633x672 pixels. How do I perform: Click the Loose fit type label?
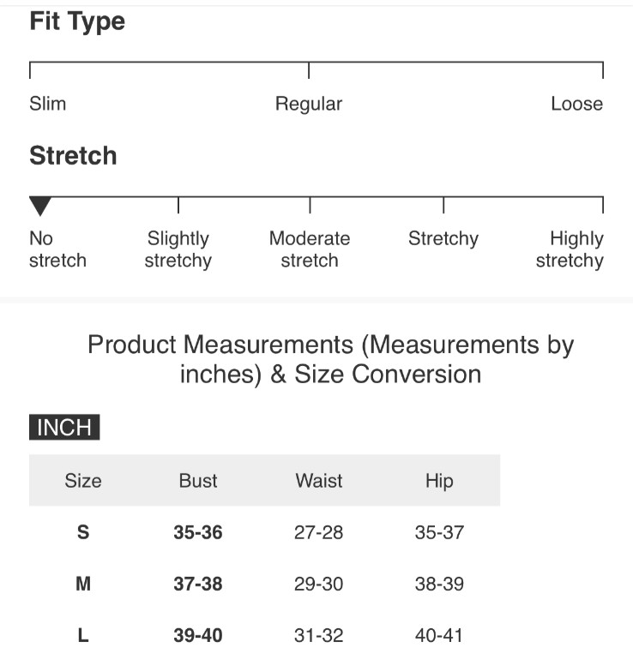576,104
